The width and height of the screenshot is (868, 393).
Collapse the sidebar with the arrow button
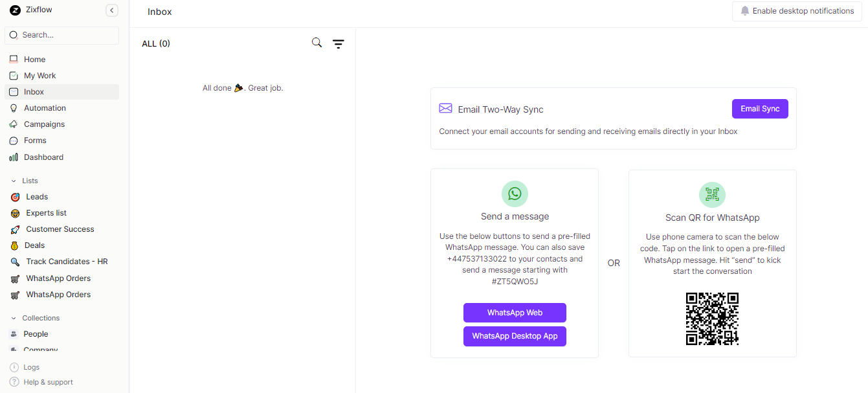coord(111,10)
